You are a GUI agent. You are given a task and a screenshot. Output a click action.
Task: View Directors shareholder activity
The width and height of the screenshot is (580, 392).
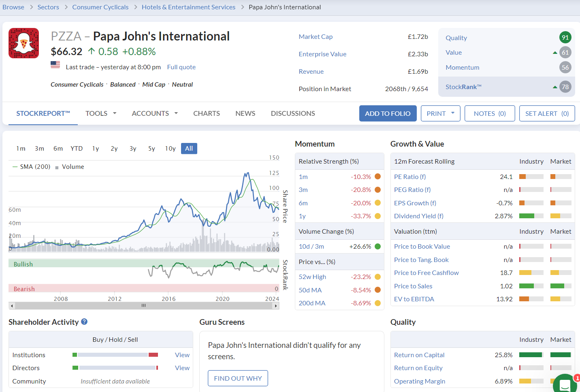click(182, 368)
